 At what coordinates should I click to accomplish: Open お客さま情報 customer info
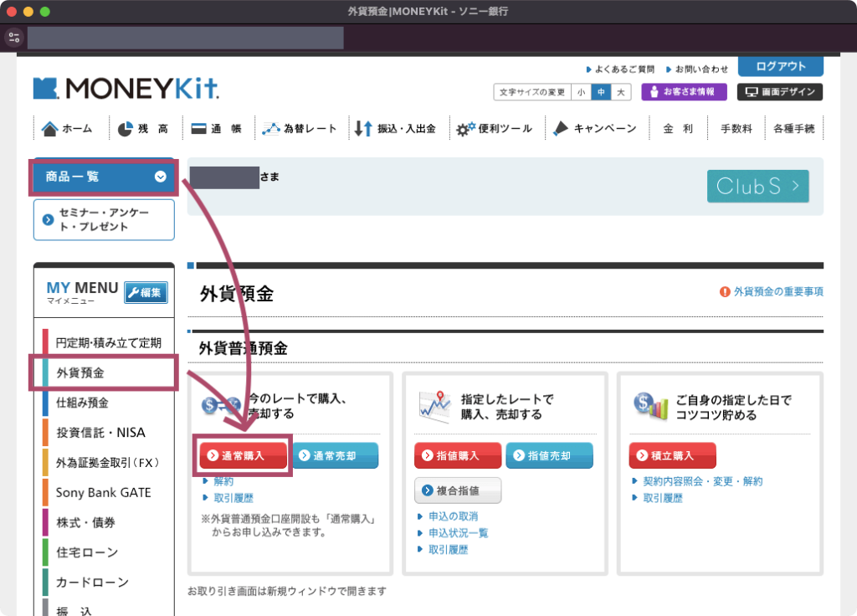(684, 92)
